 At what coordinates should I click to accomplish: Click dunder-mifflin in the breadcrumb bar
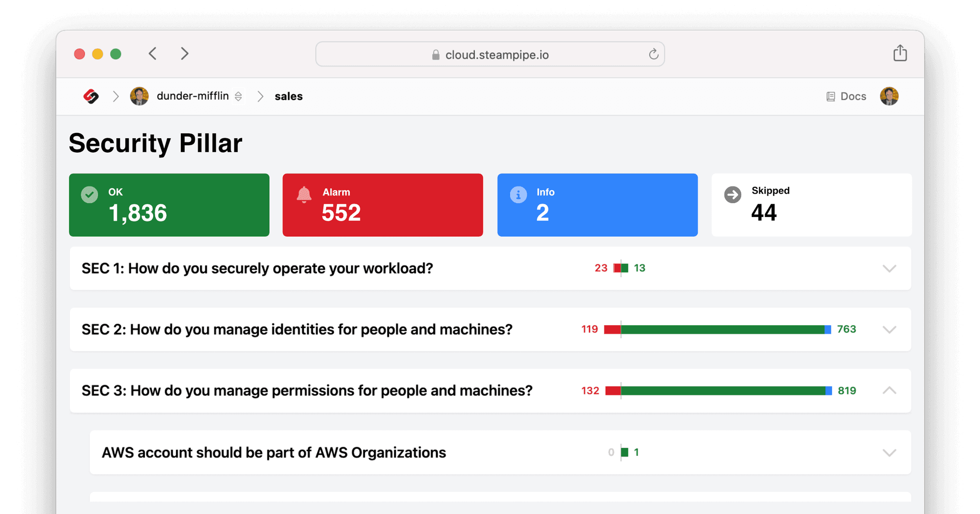(193, 96)
